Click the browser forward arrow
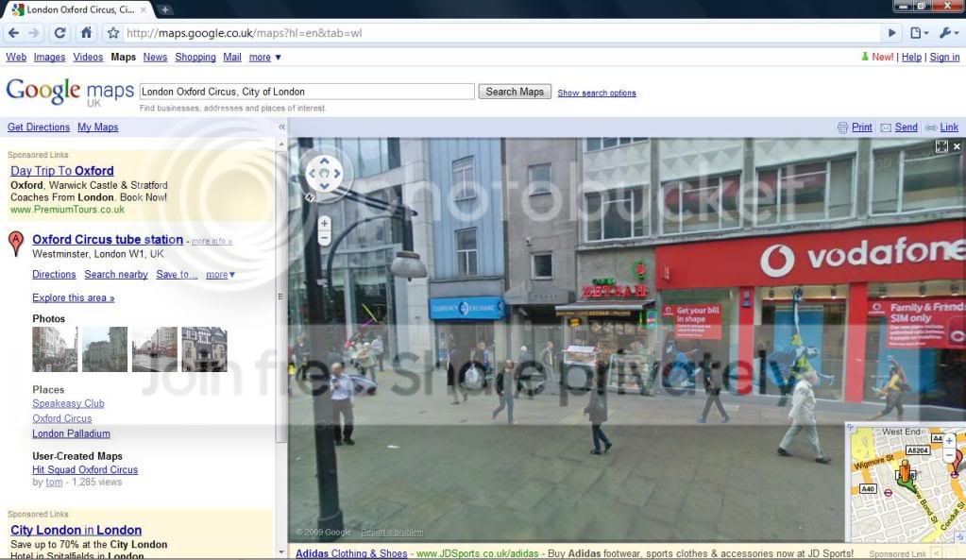 click(x=35, y=33)
